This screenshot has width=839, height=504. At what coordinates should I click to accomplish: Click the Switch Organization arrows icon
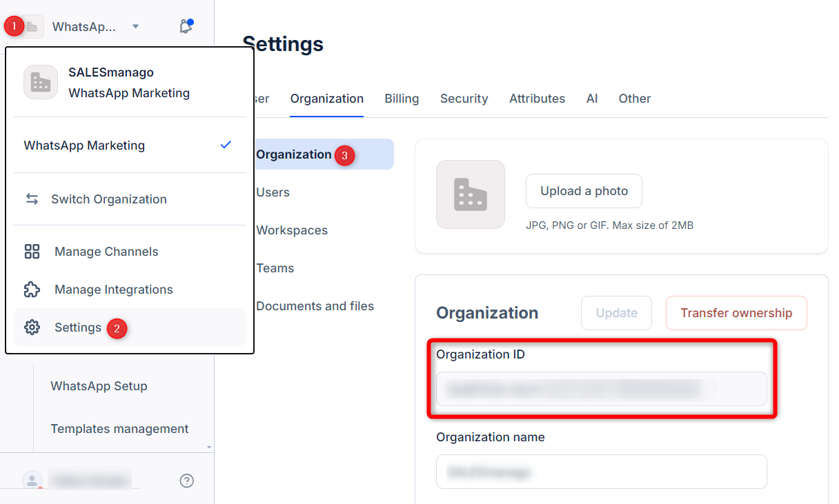tap(32, 199)
